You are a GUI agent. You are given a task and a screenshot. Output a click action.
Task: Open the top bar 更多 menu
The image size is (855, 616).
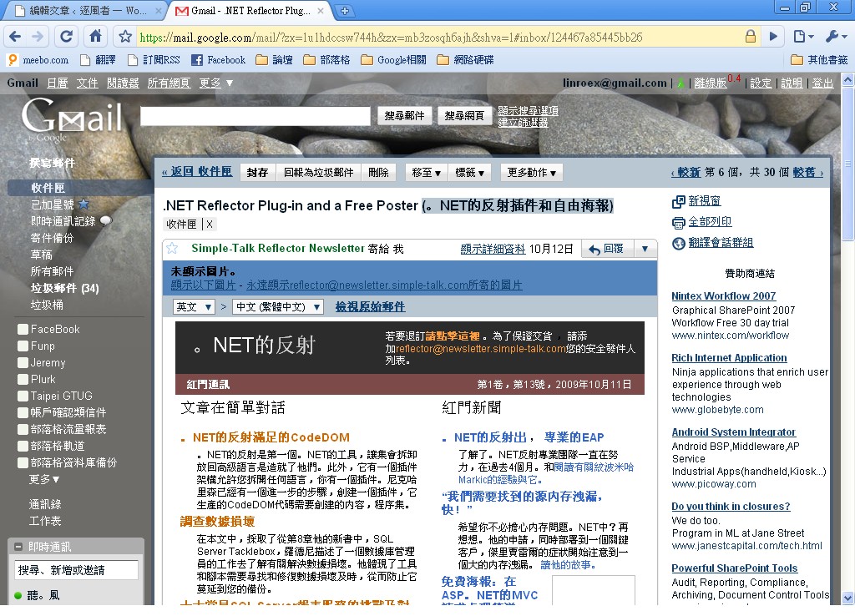coord(216,83)
